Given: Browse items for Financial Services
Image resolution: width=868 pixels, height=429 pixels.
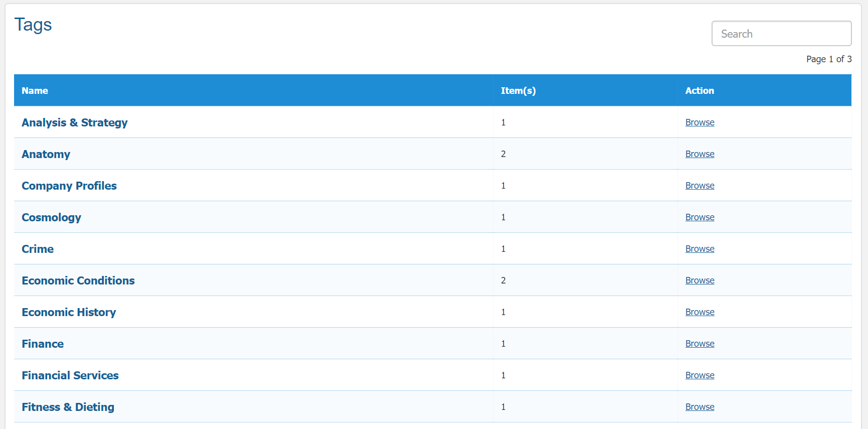Looking at the screenshot, I should tap(700, 375).
